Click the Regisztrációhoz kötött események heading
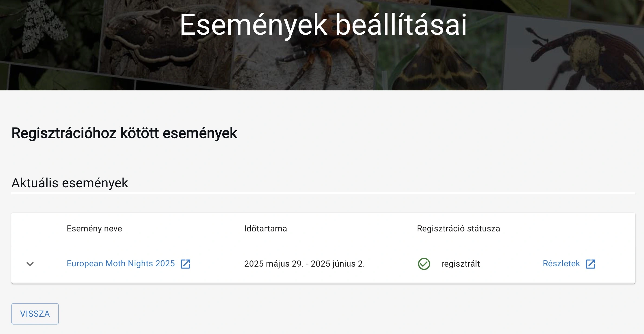 [x=124, y=133]
